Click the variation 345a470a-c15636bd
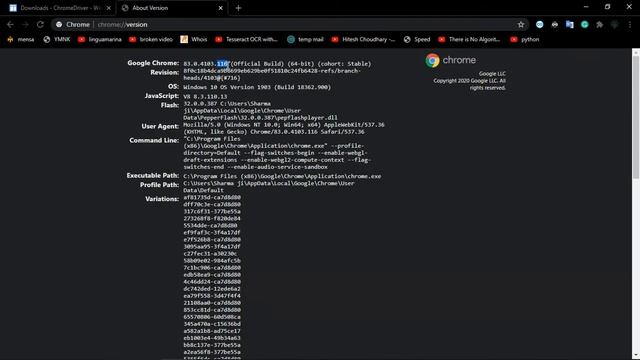Image resolution: width=640 pixels, height=360 pixels. [212, 324]
